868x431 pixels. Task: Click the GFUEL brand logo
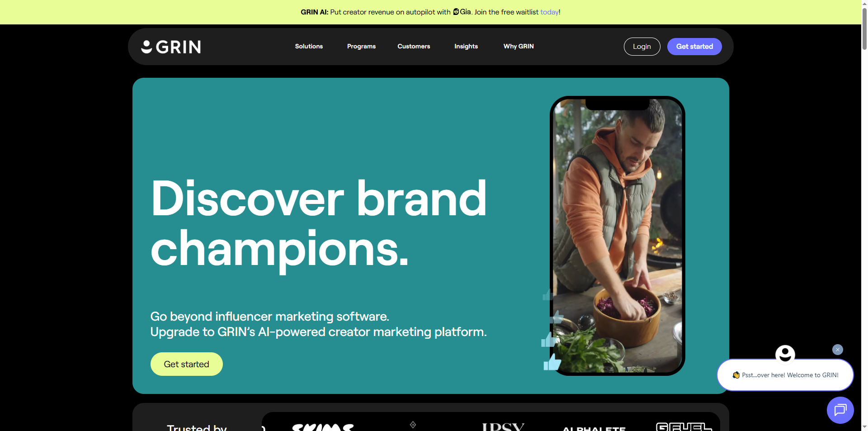click(684, 427)
